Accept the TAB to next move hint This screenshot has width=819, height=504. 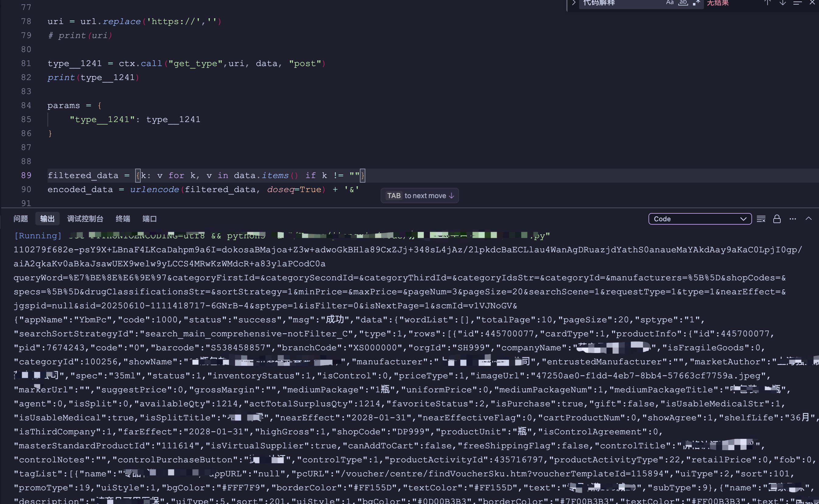(420, 196)
